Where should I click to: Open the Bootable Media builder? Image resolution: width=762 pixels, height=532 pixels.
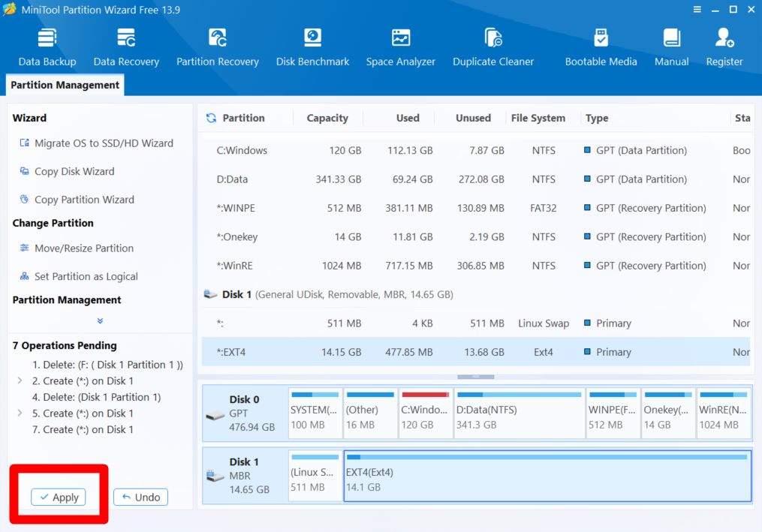pyautogui.click(x=601, y=47)
